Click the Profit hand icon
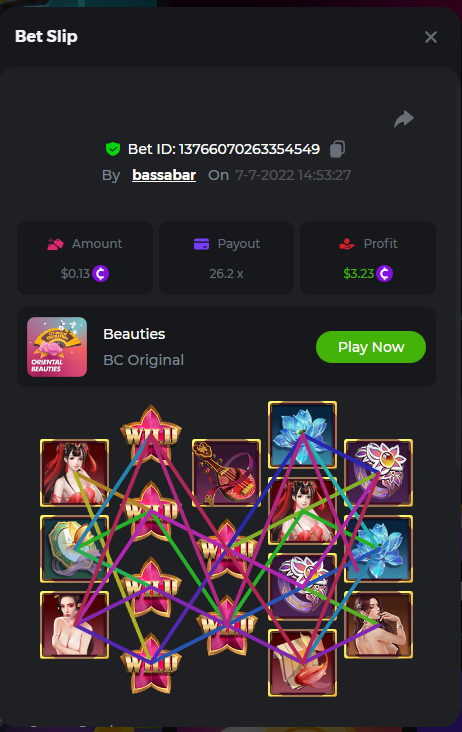The width and height of the screenshot is (462, 732). 347,244
